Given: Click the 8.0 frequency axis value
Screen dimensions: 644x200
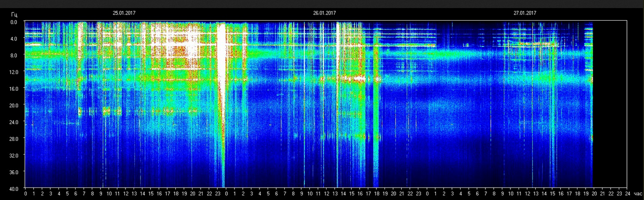Looking at the screenshot, I should pos(14,55).
